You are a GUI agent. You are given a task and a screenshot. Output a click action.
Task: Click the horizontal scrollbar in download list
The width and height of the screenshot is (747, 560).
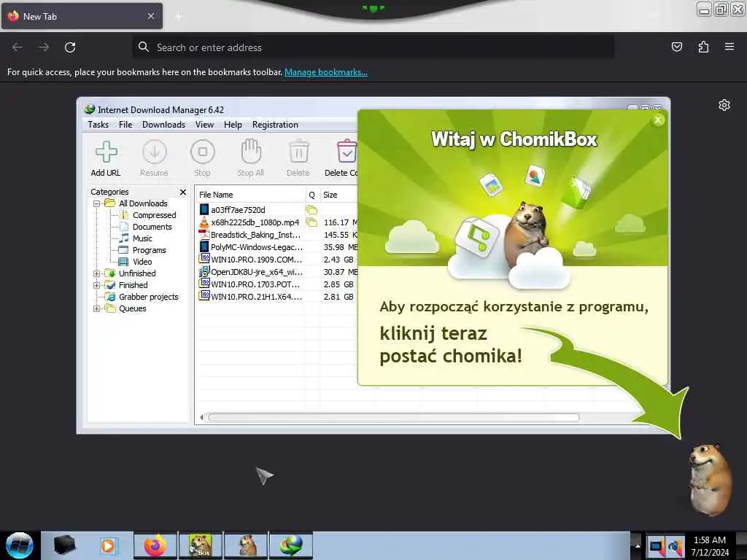click(x=393, y=418)
